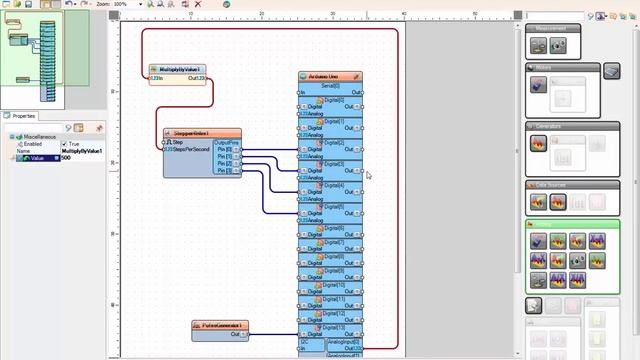Collapse the Motors category header

click(x=562, y=67)
